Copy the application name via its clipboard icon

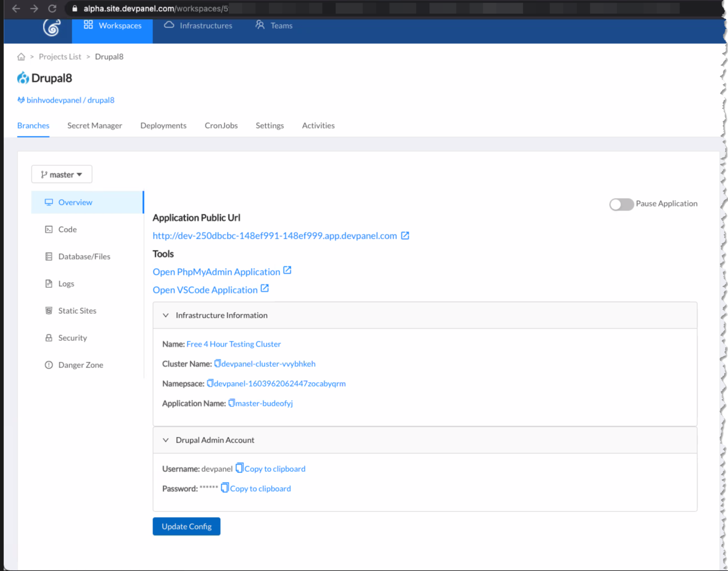[231, 403]
